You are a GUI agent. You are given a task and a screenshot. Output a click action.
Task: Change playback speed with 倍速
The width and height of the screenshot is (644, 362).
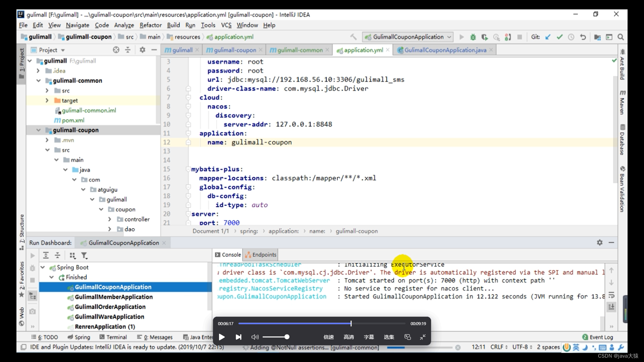(328, 337)
